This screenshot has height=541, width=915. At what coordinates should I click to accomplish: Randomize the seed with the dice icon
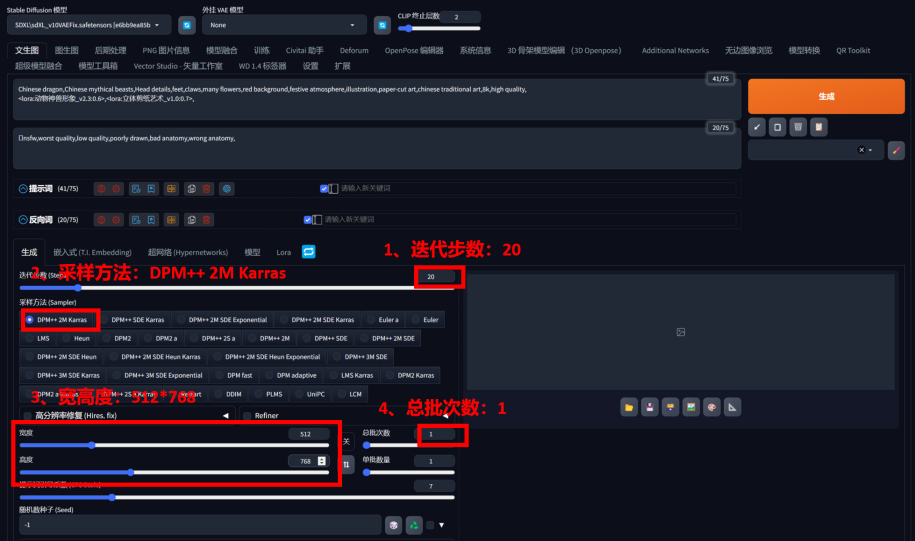(x=393, y=525)
